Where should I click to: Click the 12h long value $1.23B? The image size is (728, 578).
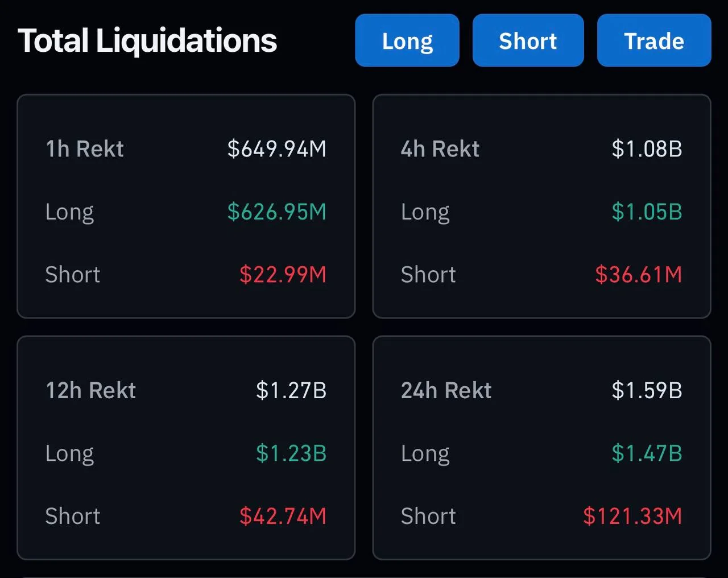[x=291, y=453]
